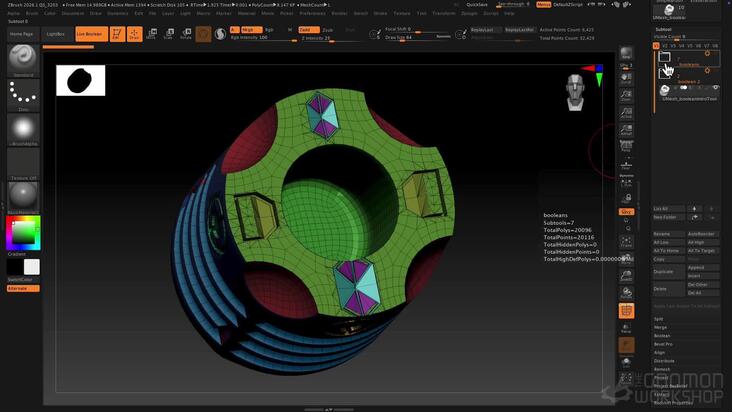Viewport: 732px width, 412px height.
Task: Click the Scroll canvas icon
Action: pyautogui.click(x=626, y=78)
